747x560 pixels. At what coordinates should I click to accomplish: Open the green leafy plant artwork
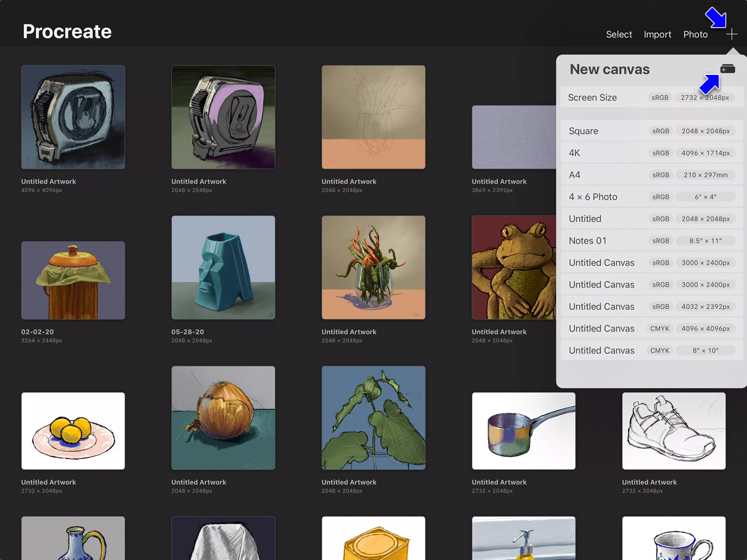point(373,418)
